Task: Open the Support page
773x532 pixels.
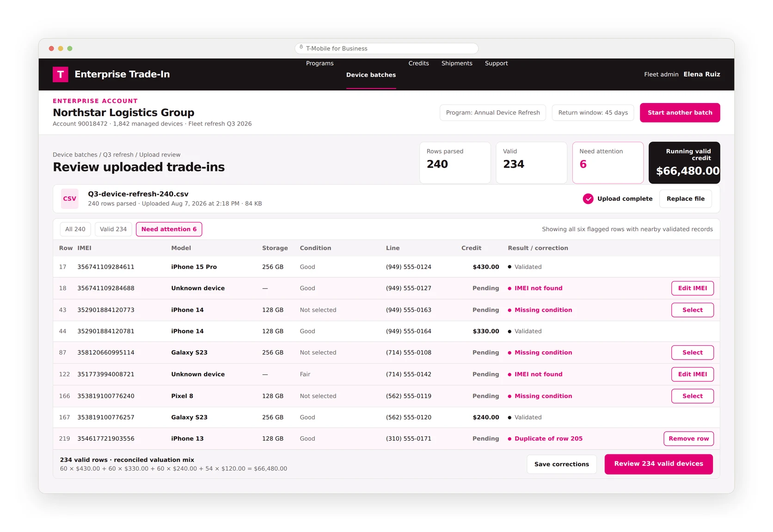Action: 497,63
